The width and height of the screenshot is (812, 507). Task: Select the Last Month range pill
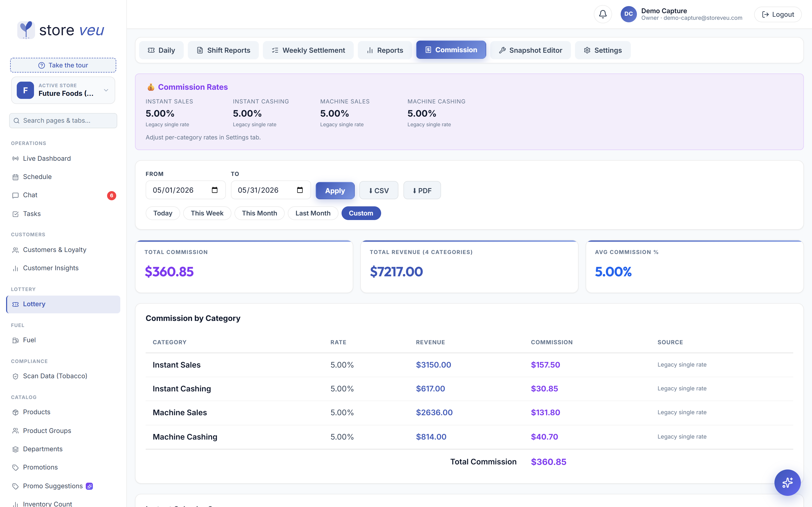point(313,213)
